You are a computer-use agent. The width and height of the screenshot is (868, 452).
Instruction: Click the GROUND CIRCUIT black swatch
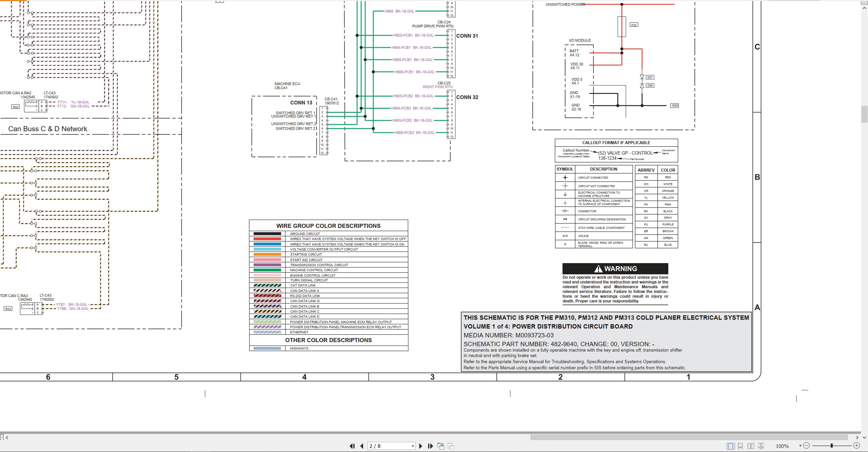[267, 234]
